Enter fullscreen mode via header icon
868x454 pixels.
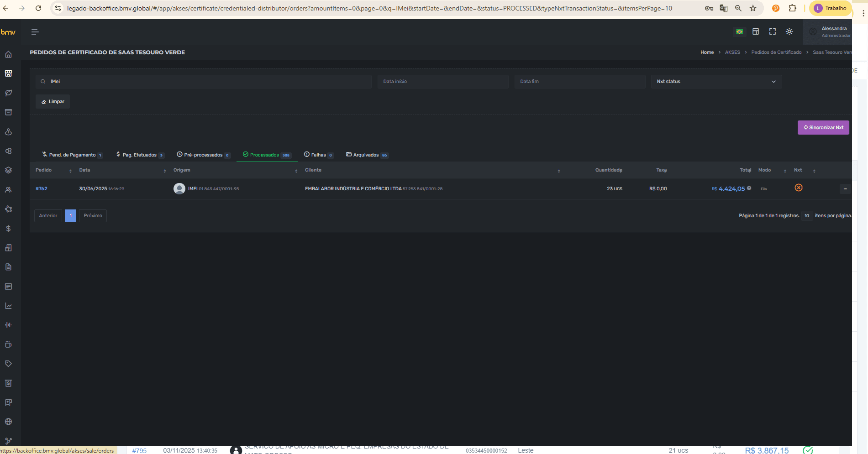coord(773,31)
